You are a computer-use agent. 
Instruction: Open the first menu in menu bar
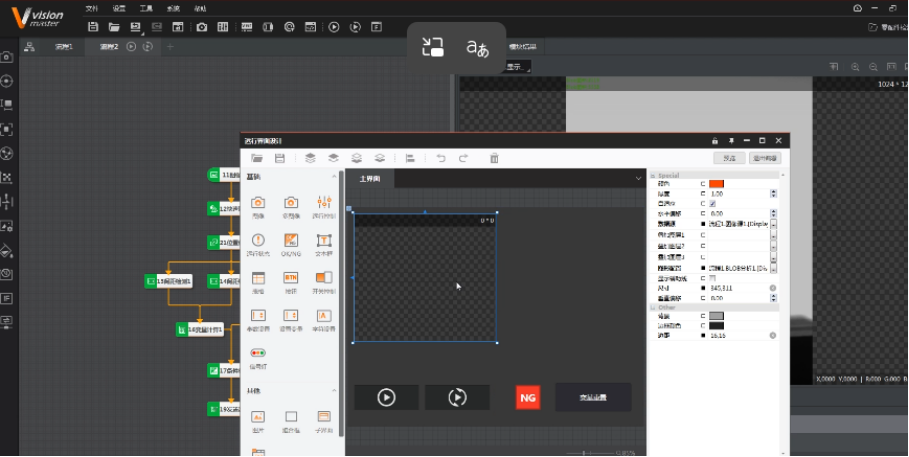coord(92,8)
